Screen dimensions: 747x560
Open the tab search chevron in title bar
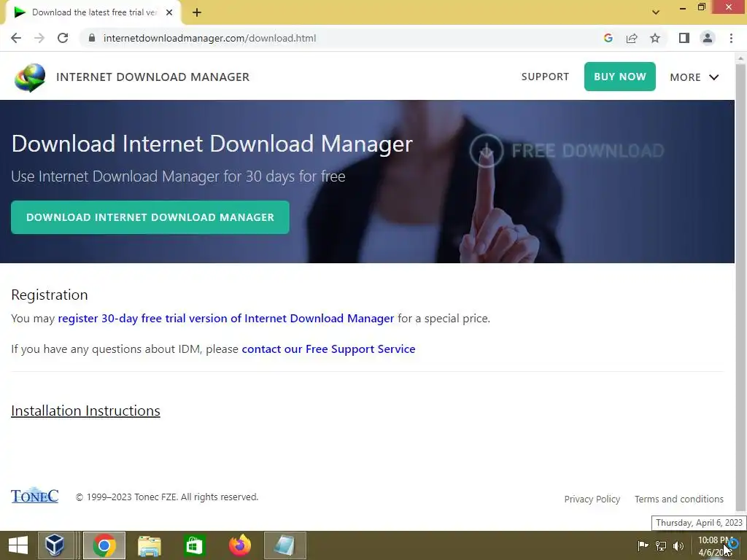coord(656,12)
